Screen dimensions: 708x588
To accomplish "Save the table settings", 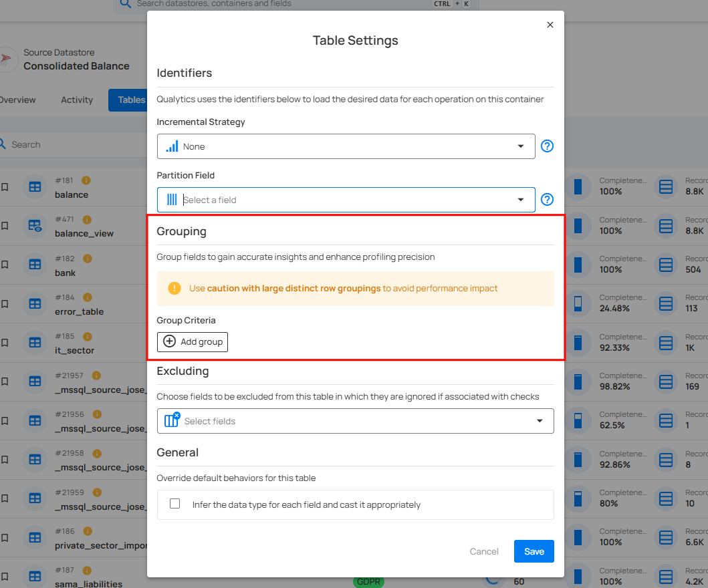I will point(534,551).
